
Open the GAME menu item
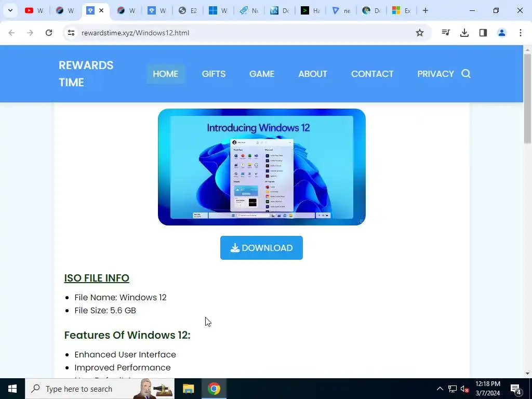(262, 74)
